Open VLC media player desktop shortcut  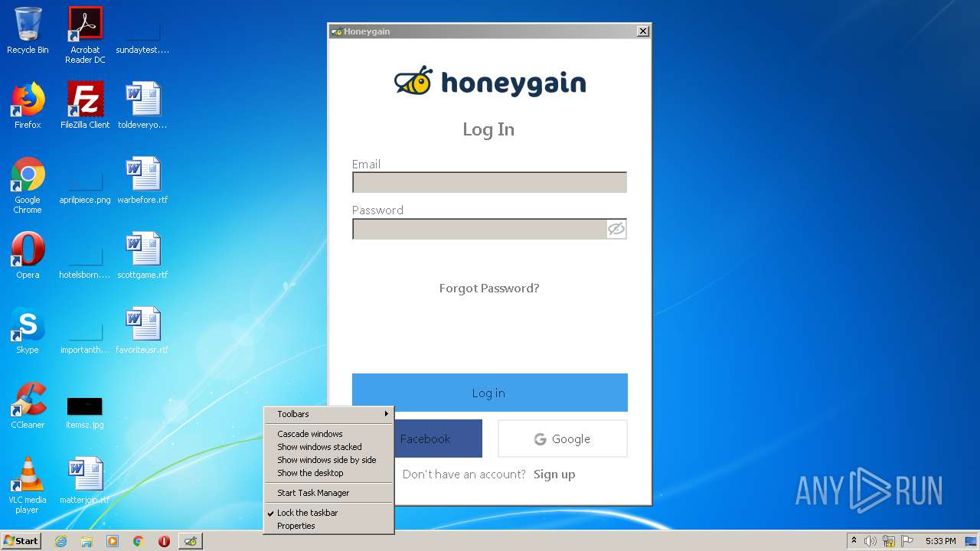tap(28, 485)
